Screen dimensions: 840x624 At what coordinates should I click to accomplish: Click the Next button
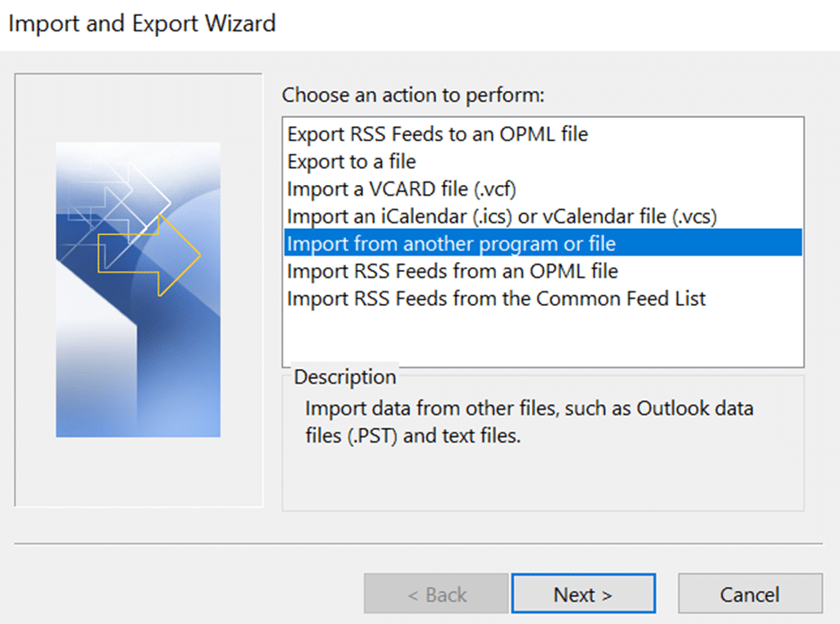(584, 594)
